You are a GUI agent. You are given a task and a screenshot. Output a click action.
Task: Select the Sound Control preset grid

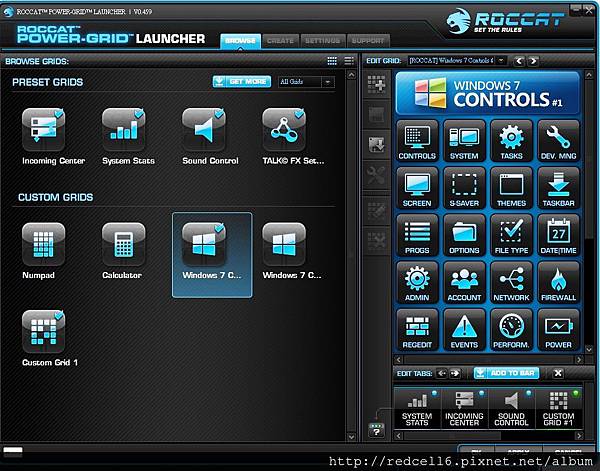[x=204, y=130]
